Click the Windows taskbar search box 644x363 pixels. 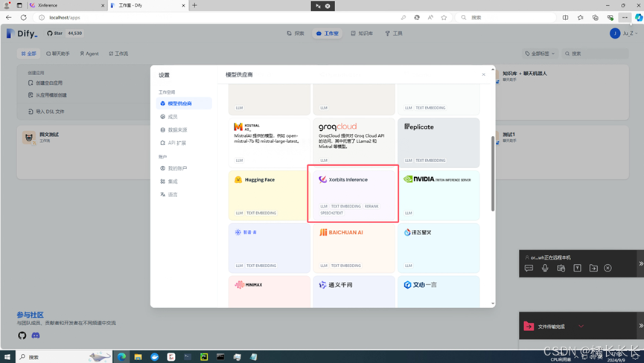[x=64, y=357]
